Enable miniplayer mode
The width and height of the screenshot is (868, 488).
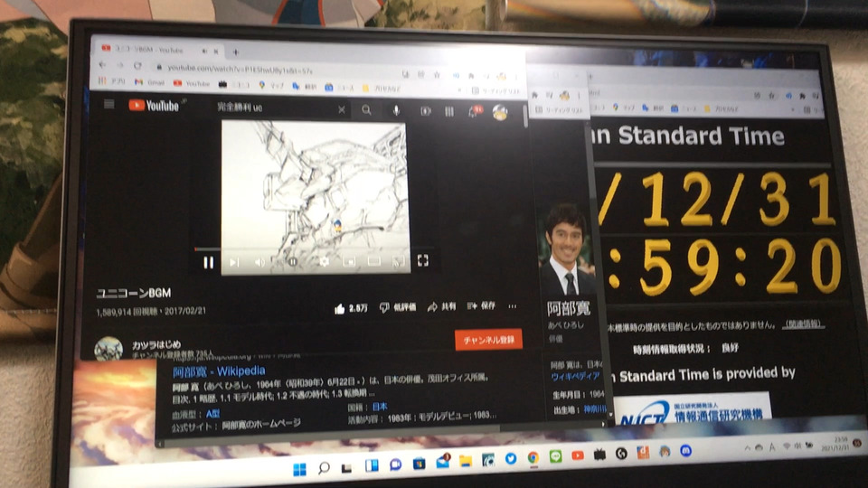coord(349,261)
